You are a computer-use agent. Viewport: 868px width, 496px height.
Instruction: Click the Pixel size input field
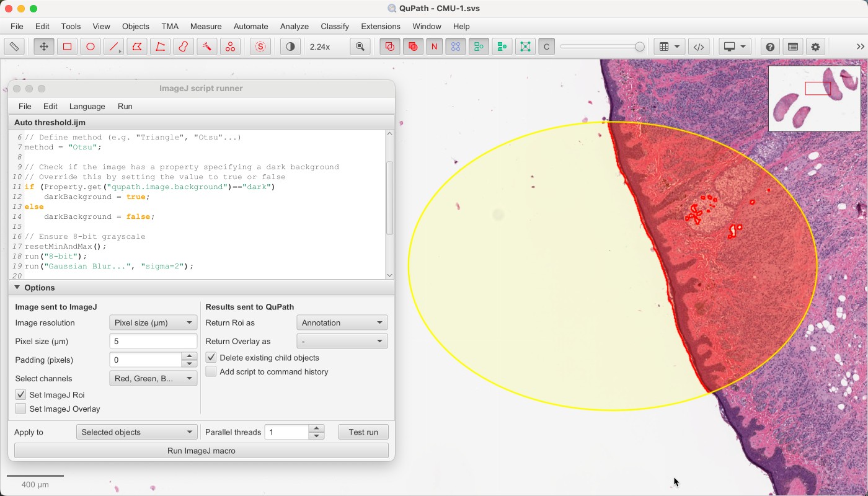(x=153, y=341)
